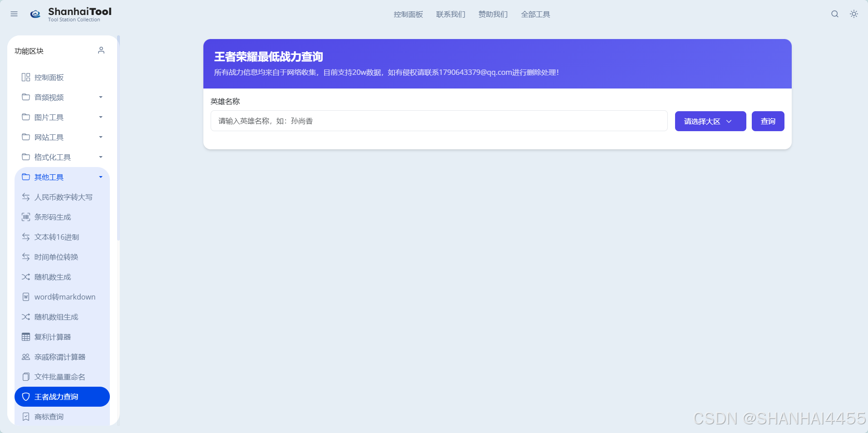The height and width of the screenshot is (433, 868).
Task: Expand the 网站工具 arrow
Action: click(101, 137)
